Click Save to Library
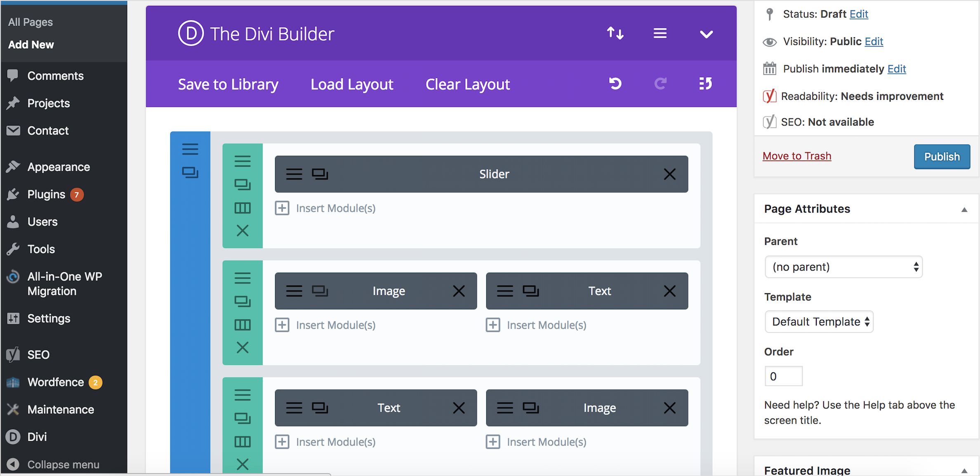The width and height of the screenshot is (980, 476). click(x=228, y=84)
